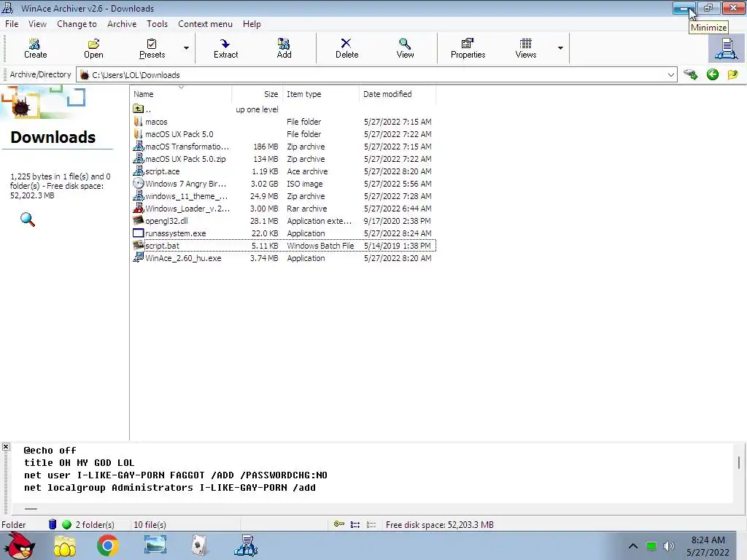The width and height of the screenshot is (747, 560).
Task: Click the dark list-view icon in status bar
Action: click(355, 524)
